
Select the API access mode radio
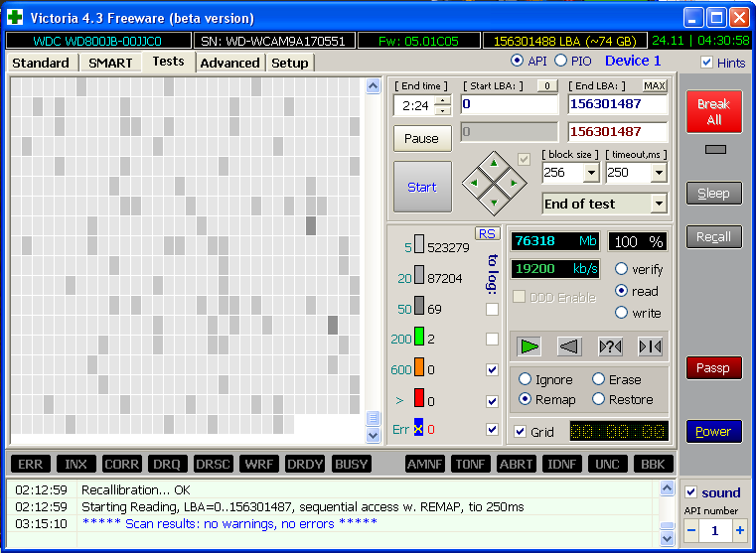[x=517, y=61]
